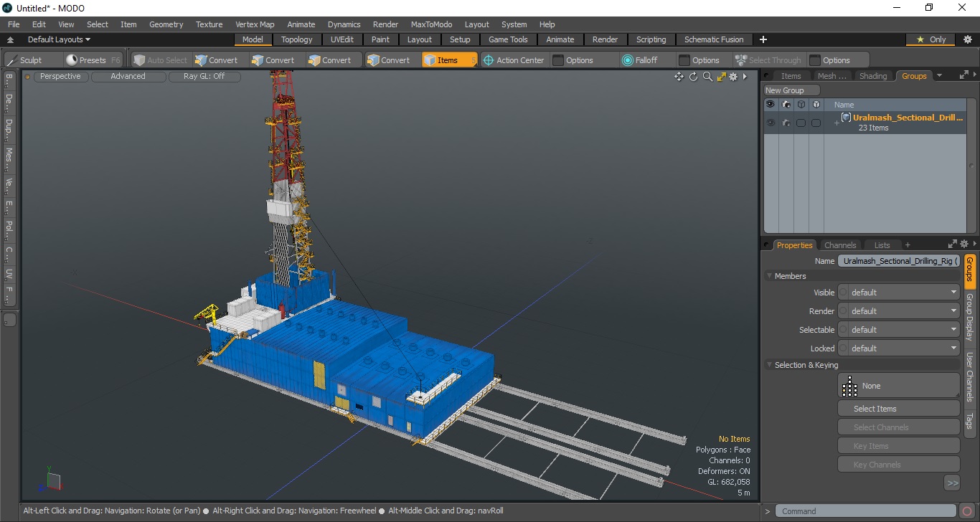
Task: Open the Presets browser
Action: [93, 60]
